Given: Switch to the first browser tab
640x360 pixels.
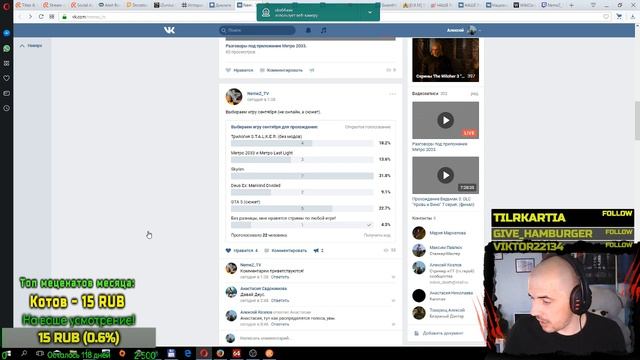Looking at the screenshot, I should coord(26,5).
